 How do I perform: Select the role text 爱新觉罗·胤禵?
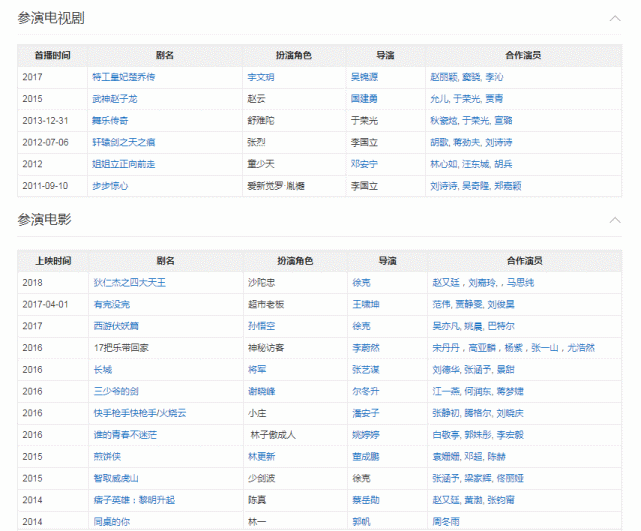point(276,186)
